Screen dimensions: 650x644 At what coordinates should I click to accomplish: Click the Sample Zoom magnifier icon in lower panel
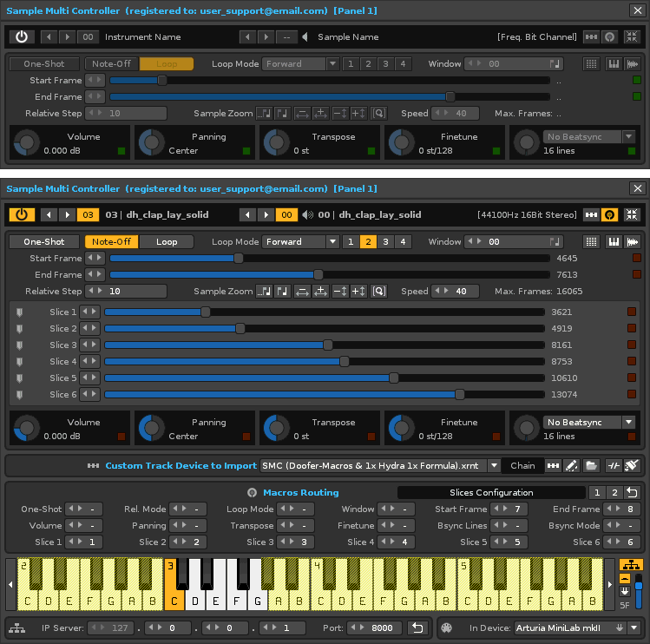pyautogui.click(x=378, y=292)
